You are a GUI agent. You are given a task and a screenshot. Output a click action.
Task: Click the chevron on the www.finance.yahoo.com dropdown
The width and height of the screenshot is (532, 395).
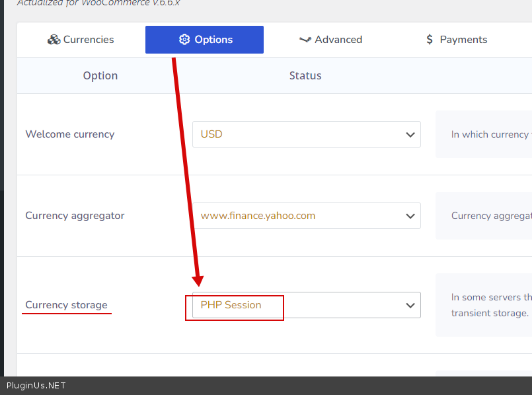(x=410, y=216)
